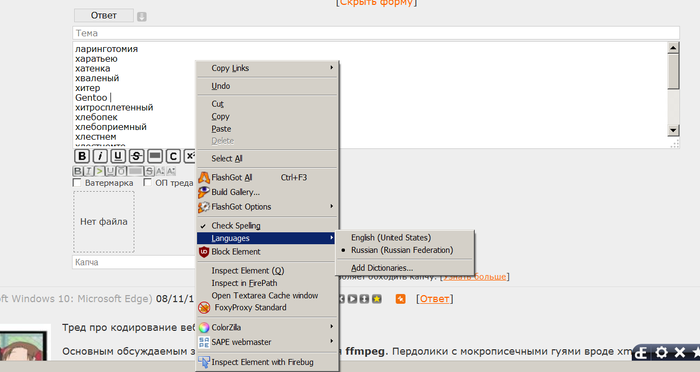Click the Build Gallery eye icon
This screenshot has width=700, height=372.
click(x=204, y=192)
